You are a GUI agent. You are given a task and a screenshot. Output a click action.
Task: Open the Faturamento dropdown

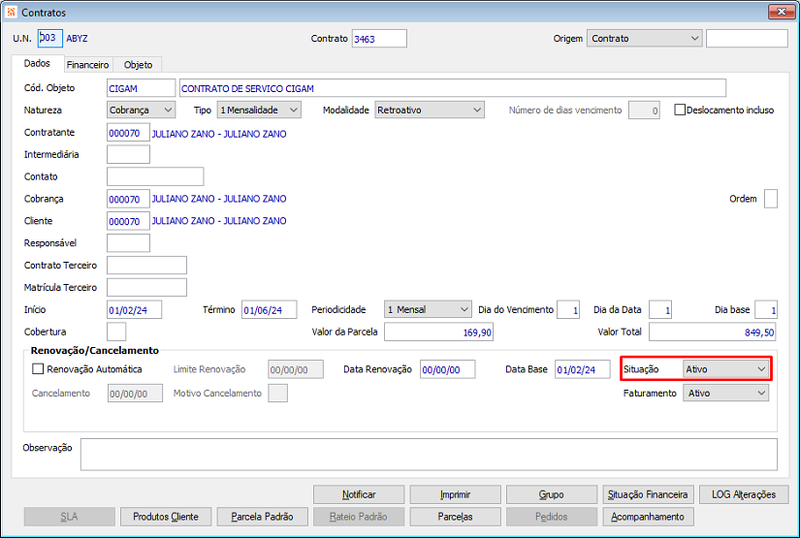(726, 393)
